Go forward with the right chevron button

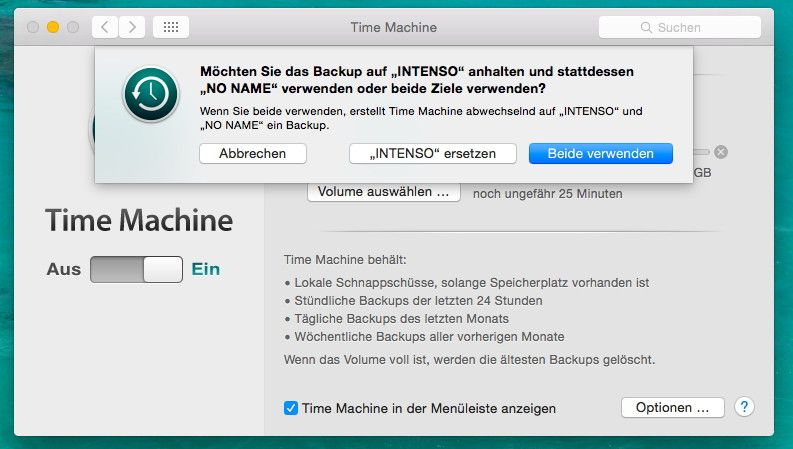(132, 27)
